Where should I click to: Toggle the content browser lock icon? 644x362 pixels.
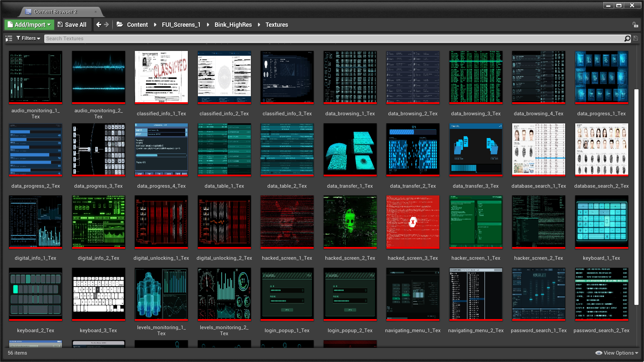click(635, 24)
